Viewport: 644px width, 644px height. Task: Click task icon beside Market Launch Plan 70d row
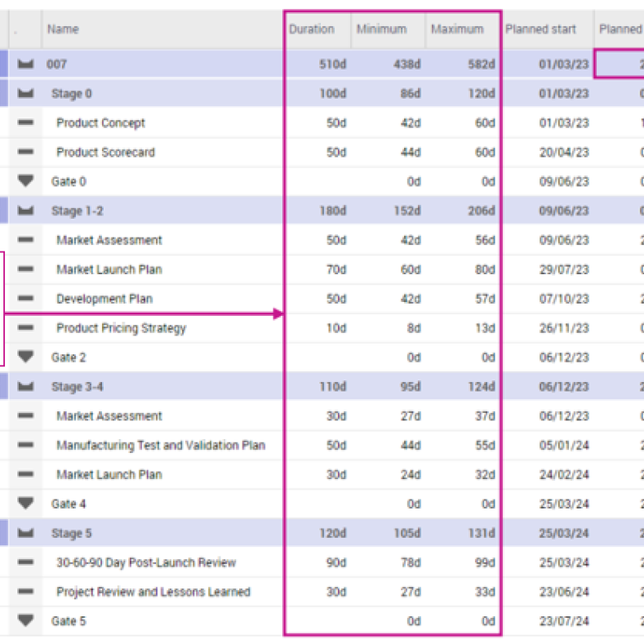click(x=25, y=269)
